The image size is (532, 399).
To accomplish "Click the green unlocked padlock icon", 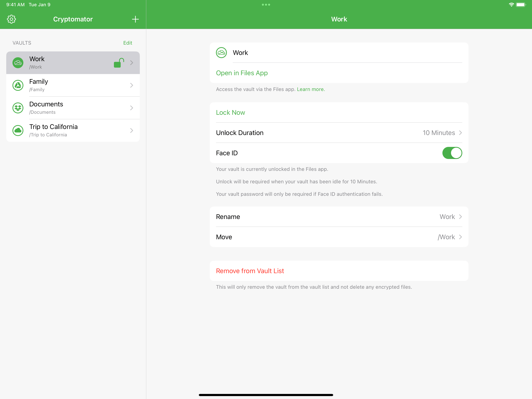I will click(x=119, y=63).
